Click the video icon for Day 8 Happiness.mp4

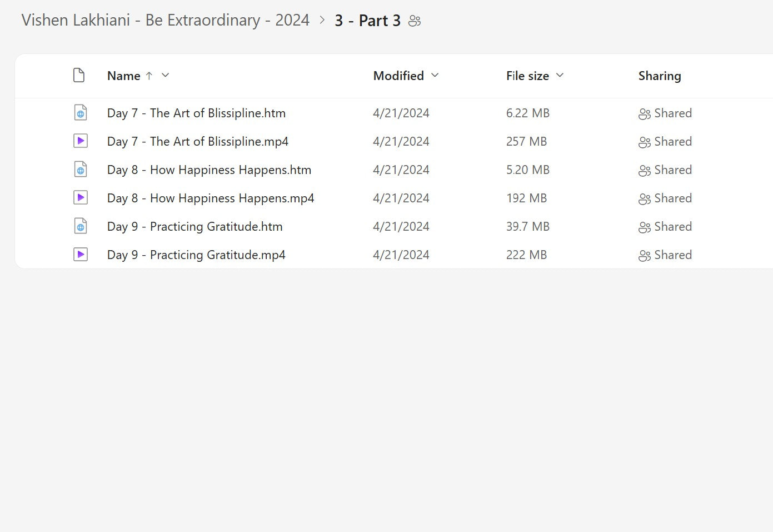81,198
